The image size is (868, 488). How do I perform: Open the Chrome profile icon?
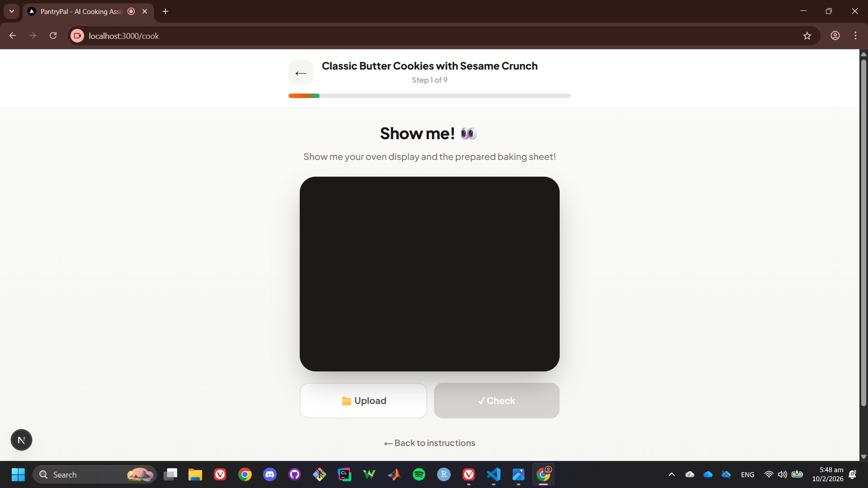coord(835,36)
